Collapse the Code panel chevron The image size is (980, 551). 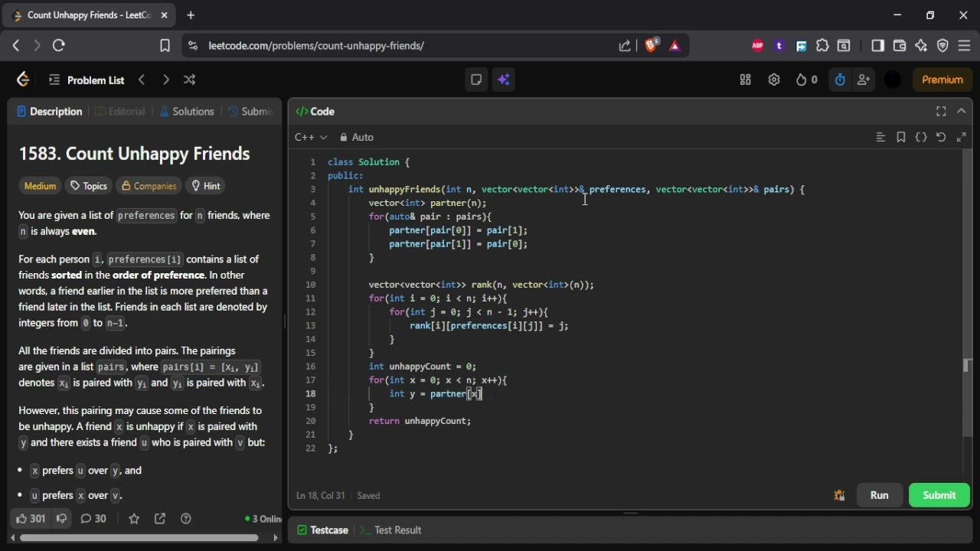(x=962, y=112)
